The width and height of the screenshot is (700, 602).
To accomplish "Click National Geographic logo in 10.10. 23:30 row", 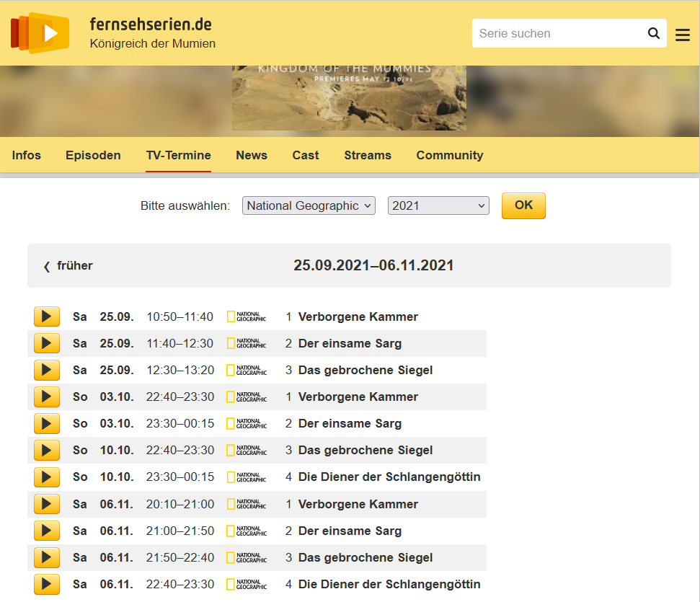I will pos(247,477).
